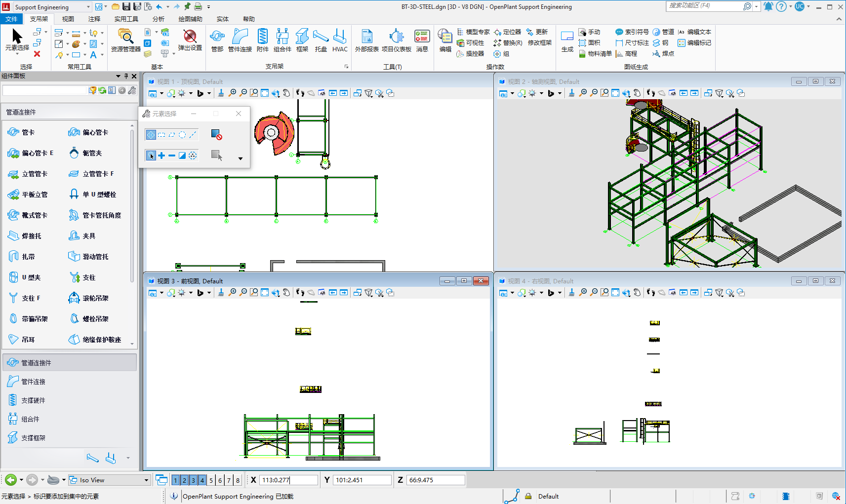
Task: Choose the 附件 spring attachment tool
Action: click(263, 40)
